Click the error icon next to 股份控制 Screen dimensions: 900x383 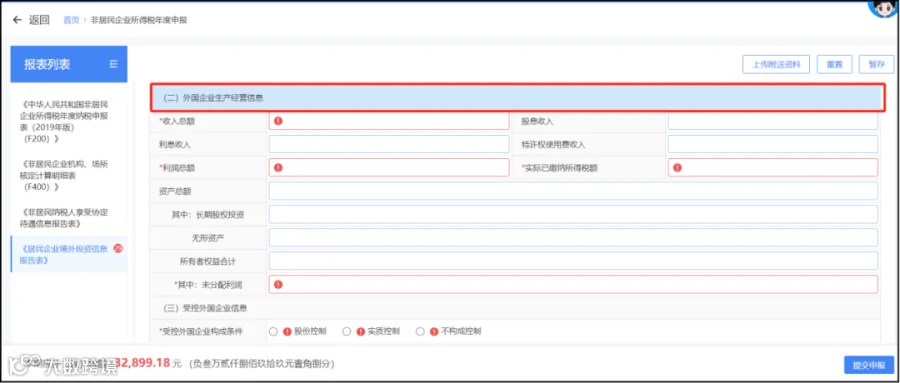287,331
